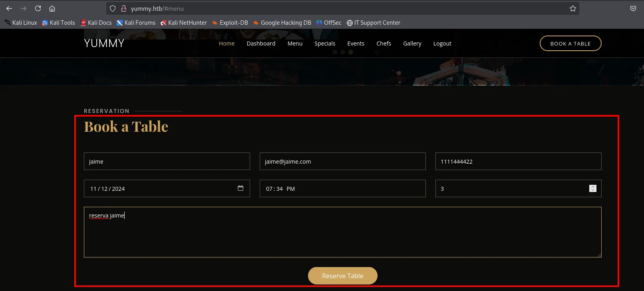Navigate to Events section

coord(356,44)
